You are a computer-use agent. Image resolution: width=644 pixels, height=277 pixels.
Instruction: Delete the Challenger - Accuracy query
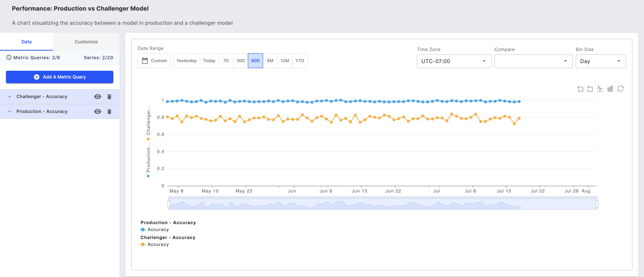pos(109,97)
